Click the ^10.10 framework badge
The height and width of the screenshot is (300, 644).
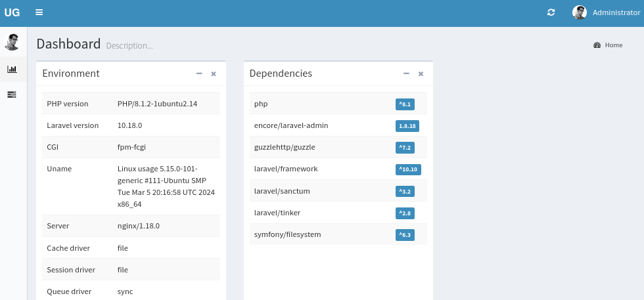coord(408,169)
